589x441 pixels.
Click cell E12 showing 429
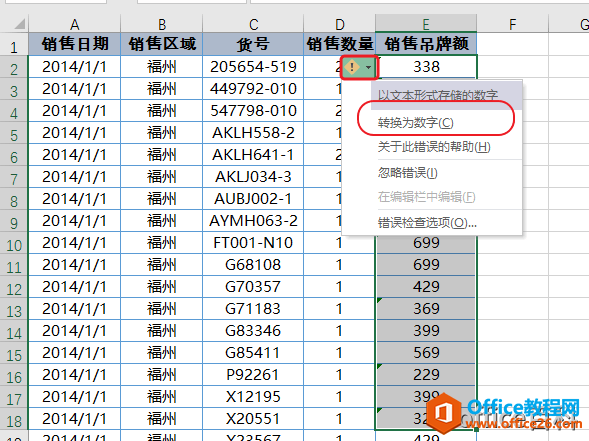(426, 287)
